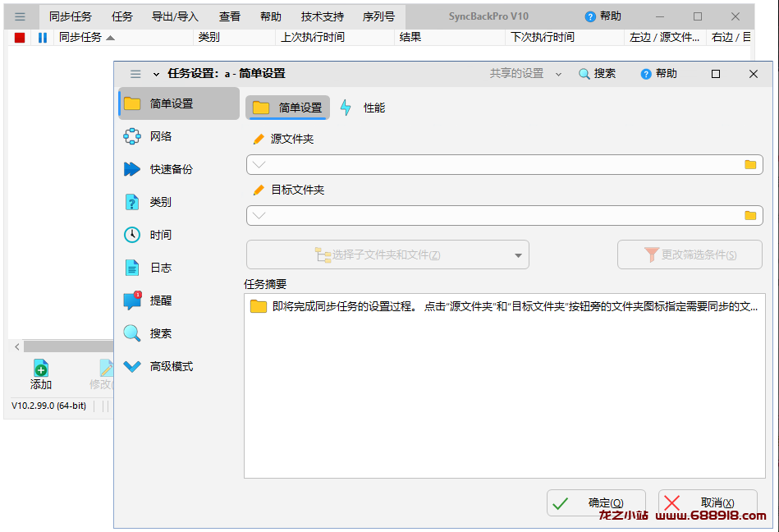Screen dimensions: 779x532
Task: Expand chevron beside 任务设置 title
Action: click(156, 74)
